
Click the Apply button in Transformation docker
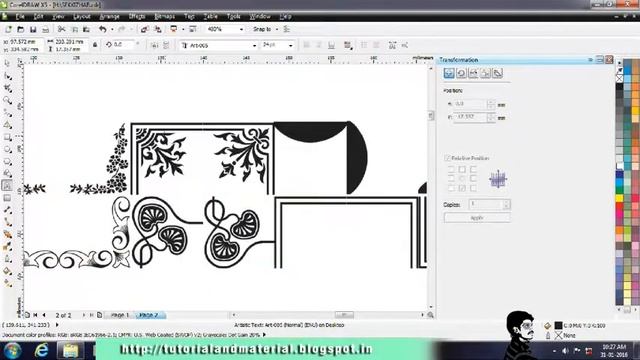(x=477, y=218)
